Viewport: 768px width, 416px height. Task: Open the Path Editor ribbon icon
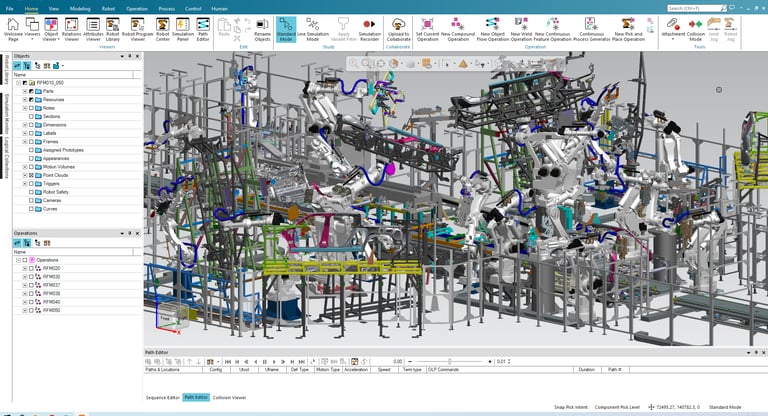click(203, 29)
